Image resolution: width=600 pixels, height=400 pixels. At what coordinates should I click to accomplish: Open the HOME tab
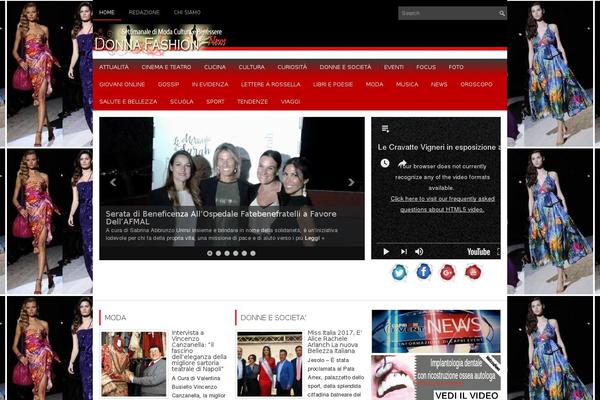pyautogui.click(x=107, y=12)
